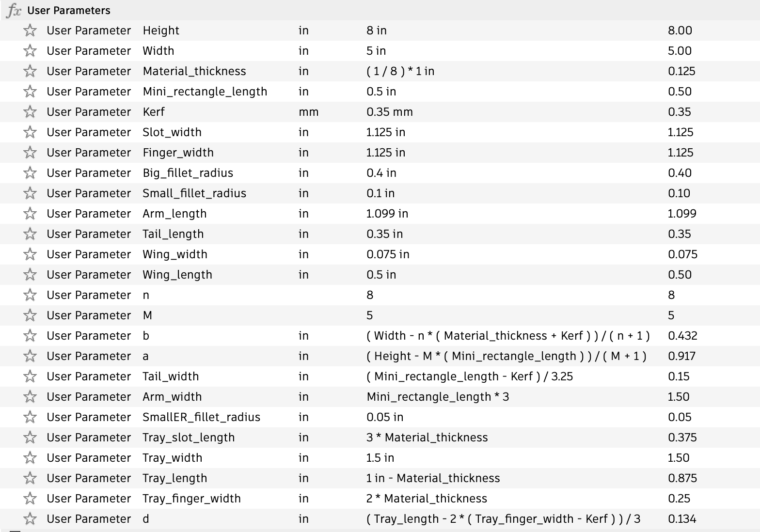Edit the Height expression '8 in'
The width and height of the screenshot is (760, 532).
pos(377,31)
